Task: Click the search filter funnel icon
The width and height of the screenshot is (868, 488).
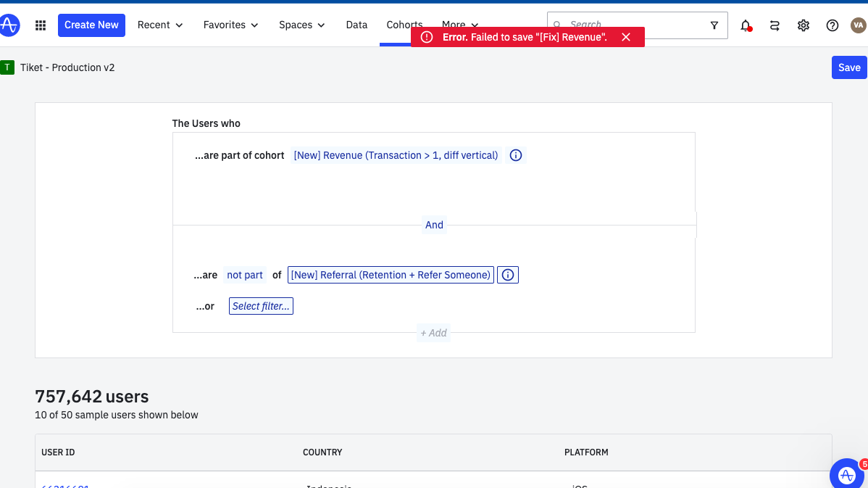Action: pyautogui.click(x=714, y=25)
